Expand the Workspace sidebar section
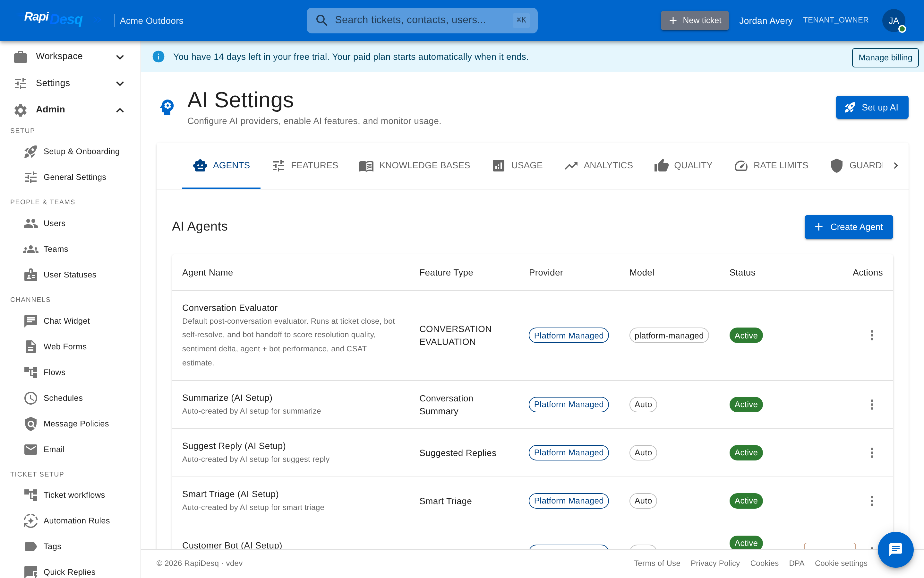This screenshot has width=924, height=578. (x=70, y=56)
